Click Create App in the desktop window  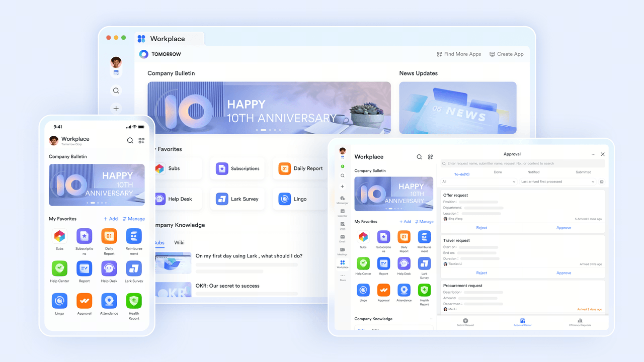(507, 54)
